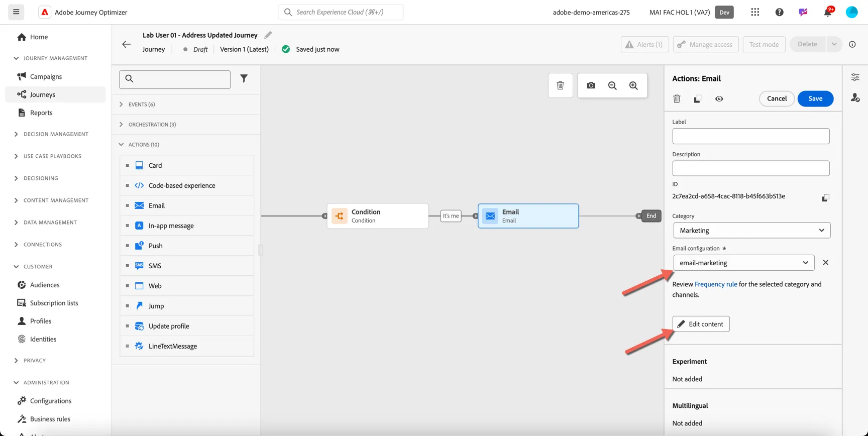
Task: Expand the Orchestration palette section
Action: pyautogui.click(x=121, y=125)
